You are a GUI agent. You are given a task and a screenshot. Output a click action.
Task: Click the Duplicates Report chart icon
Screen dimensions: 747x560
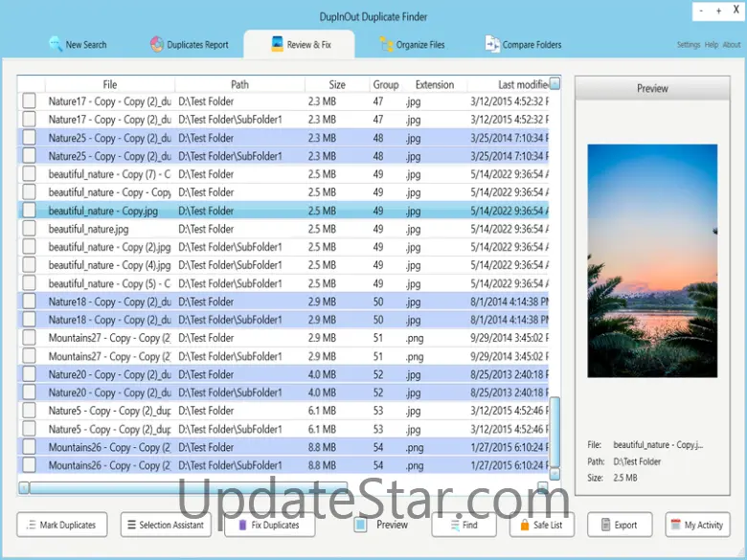(x=157, y=44)
